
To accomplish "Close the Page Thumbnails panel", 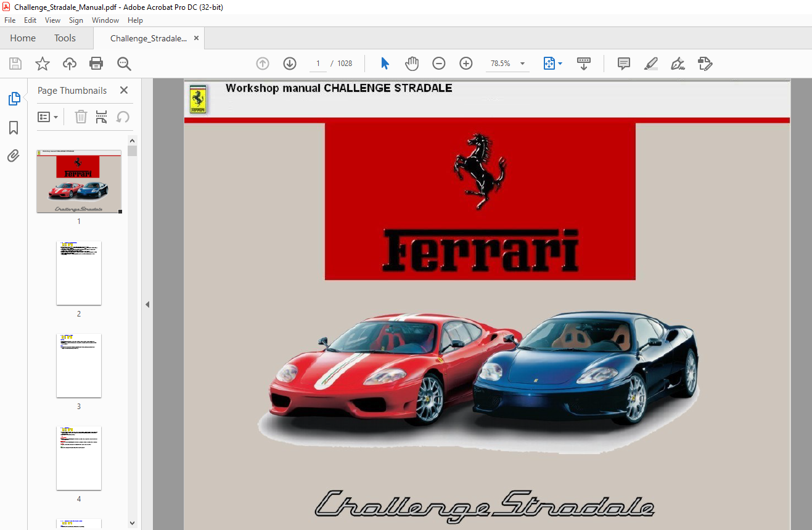I will [x=123, y=90].
